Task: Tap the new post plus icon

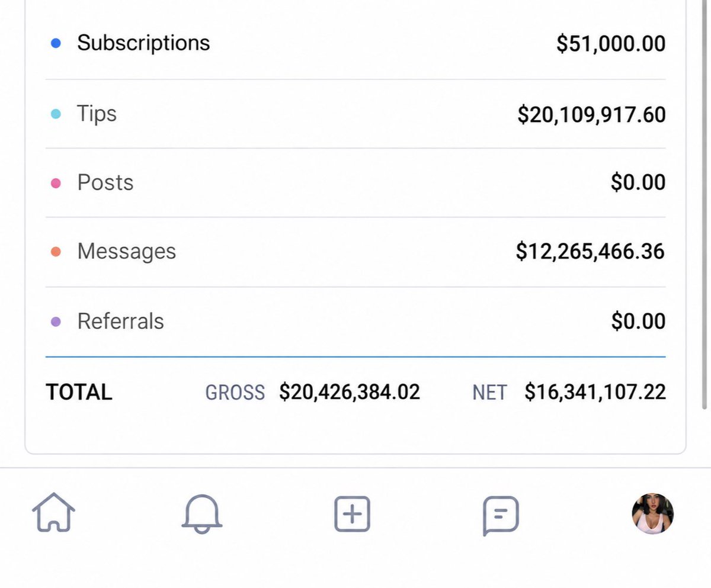Action: pyautogui.click(x=352, y=513)
